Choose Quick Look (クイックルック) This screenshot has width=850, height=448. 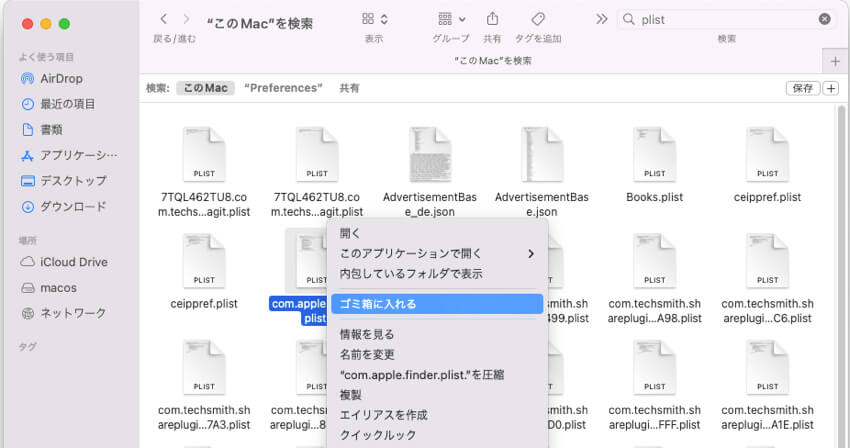click(x=437, y=435)
